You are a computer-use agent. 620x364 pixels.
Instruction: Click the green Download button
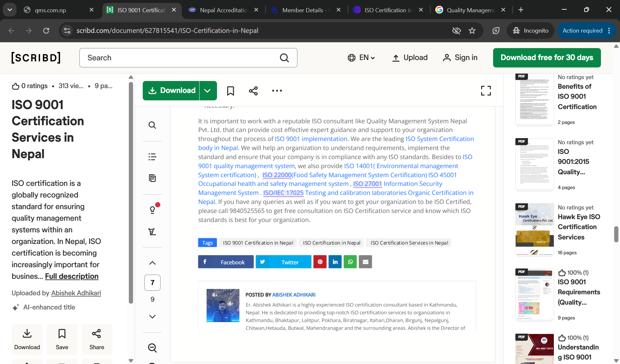point(171,91)
